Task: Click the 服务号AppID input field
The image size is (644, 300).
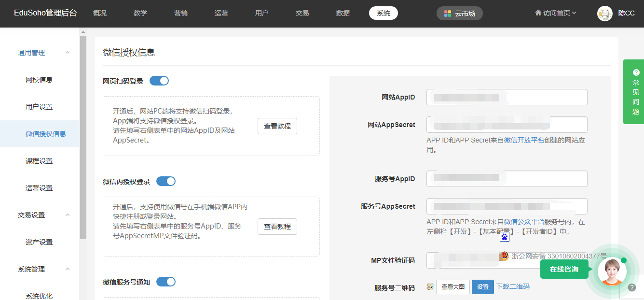Action: (x=507, y=179)
